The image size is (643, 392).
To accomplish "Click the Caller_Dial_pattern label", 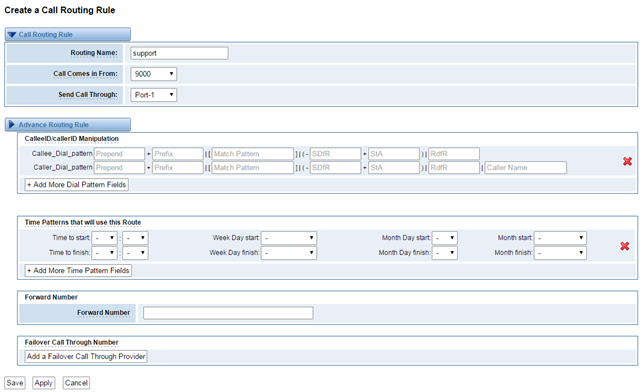I will click(63, 167).
